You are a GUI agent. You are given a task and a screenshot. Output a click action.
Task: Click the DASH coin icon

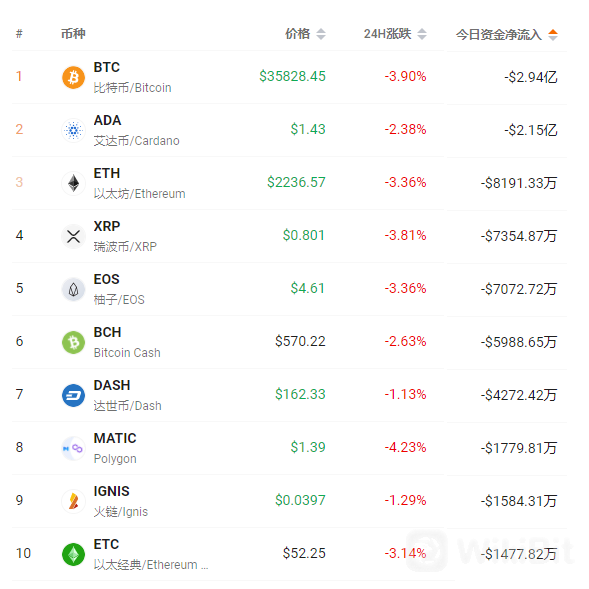click(x=73, y=395)
